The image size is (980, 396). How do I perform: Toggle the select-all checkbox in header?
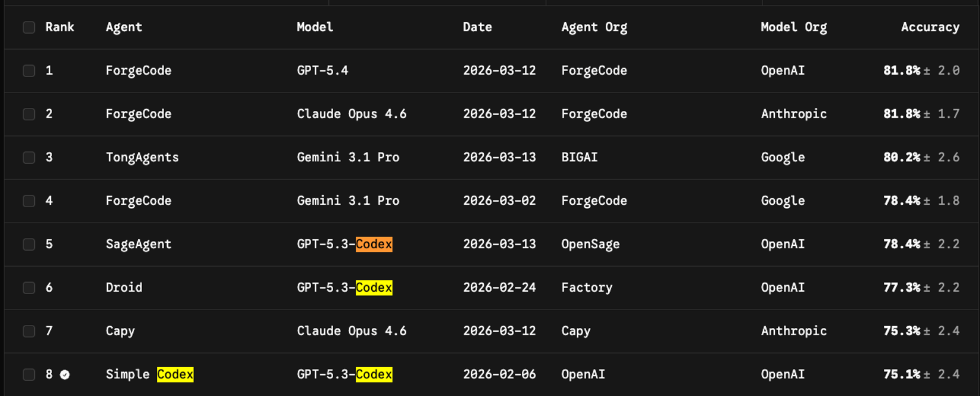pyautogui.click(x=29, y=28)
